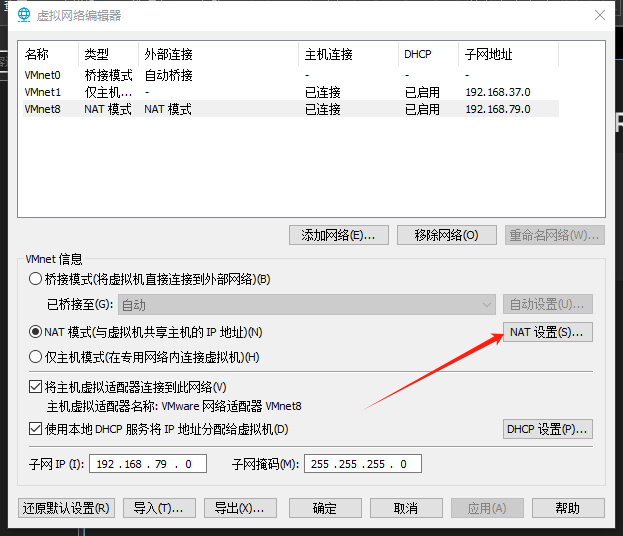Viewport: 623px width, 536px height.
Task: Click the 应用(A) button
Action: click(487, 508)
